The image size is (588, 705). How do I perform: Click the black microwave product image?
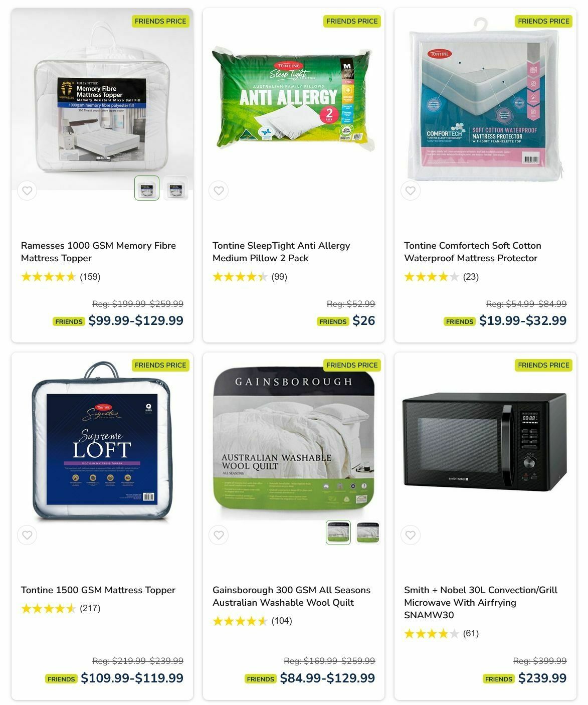coord(485,442)
